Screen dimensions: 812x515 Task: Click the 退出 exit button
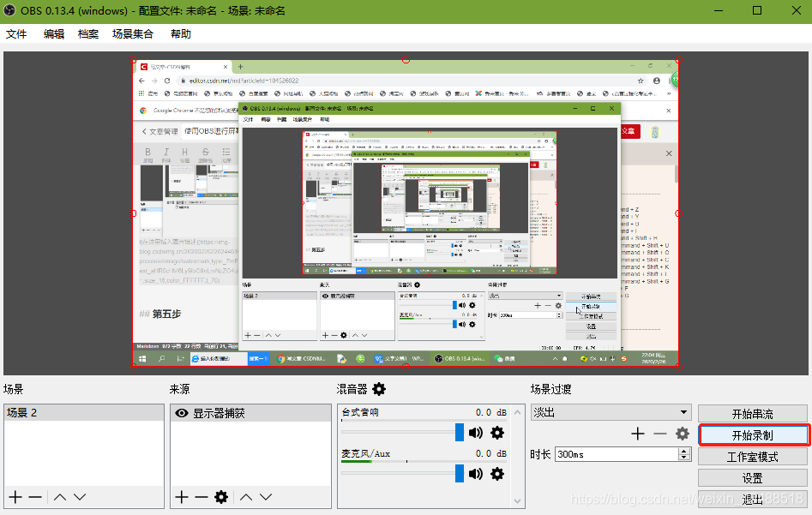(x=753, y=500)
